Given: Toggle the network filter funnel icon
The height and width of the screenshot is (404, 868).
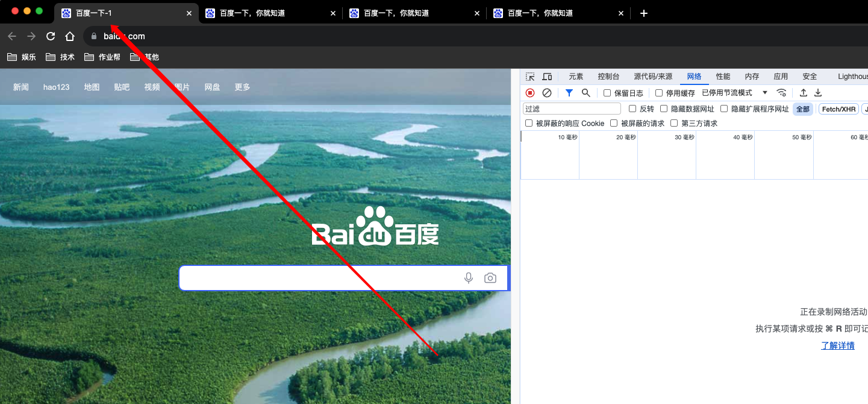Looking at the screenshot, I should coord(569,93).
